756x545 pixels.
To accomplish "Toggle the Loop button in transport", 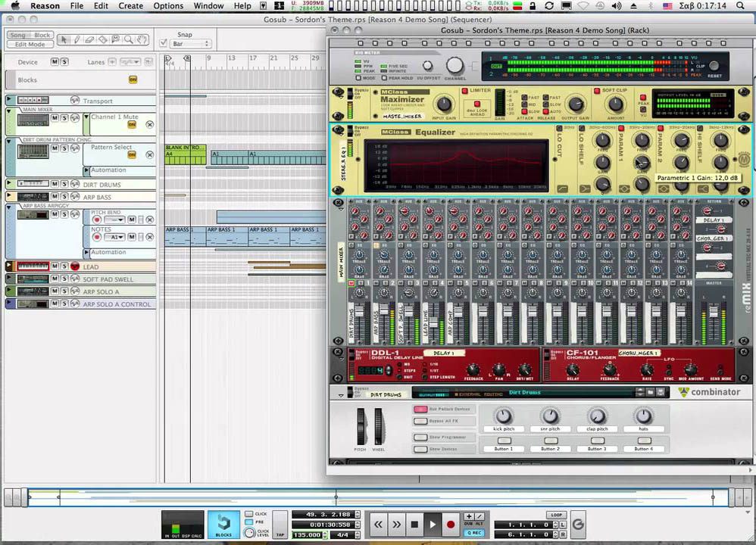I will pyautogui.click(x=557, y=515).
